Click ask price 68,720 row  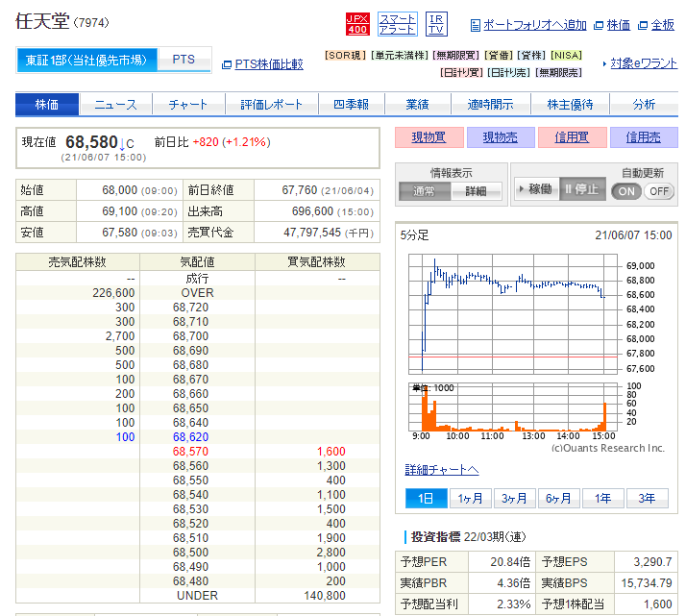click(198, 308)
